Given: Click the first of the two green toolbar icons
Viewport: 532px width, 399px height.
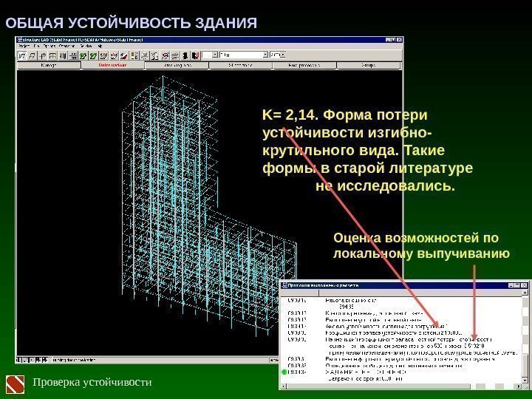Looking at the screenshot, I should tap(83, 55).
